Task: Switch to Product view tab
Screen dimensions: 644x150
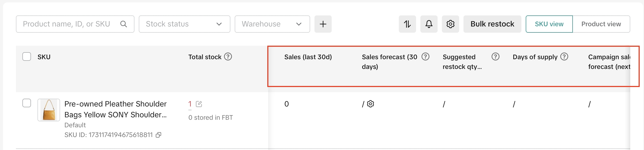Action: coord(601,24)
